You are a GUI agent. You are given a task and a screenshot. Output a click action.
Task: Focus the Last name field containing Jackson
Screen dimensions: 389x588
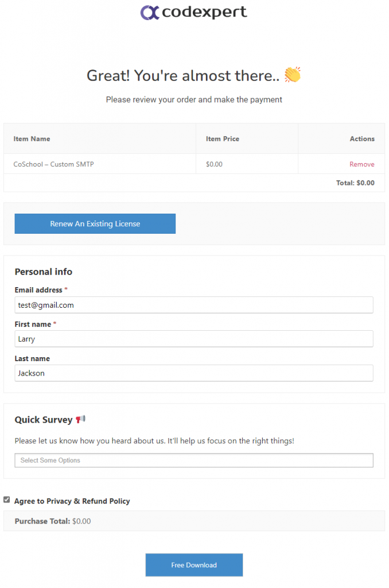click(194, 373)
